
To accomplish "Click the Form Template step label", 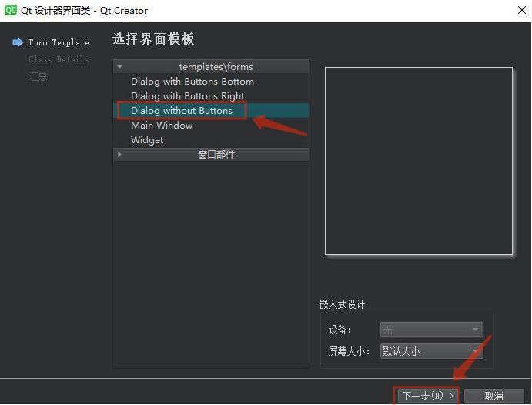I will pos(59,43).
